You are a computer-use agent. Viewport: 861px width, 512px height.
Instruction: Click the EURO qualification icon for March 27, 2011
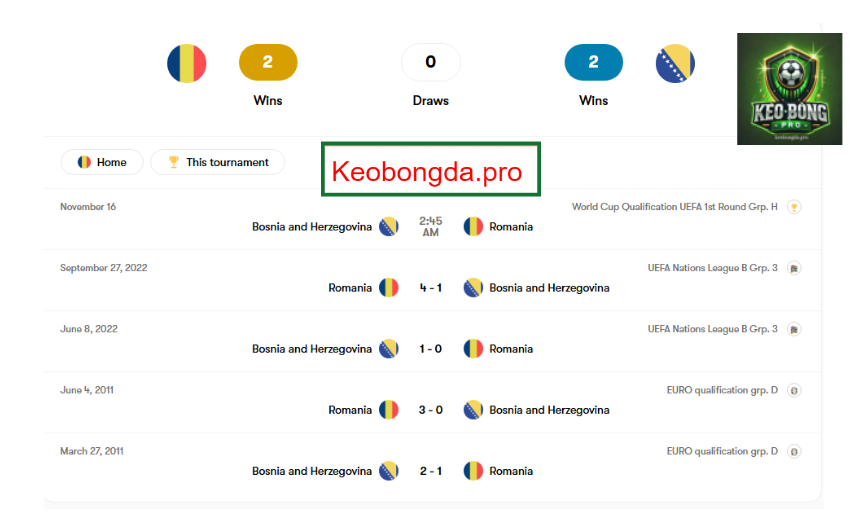[794, 451]
